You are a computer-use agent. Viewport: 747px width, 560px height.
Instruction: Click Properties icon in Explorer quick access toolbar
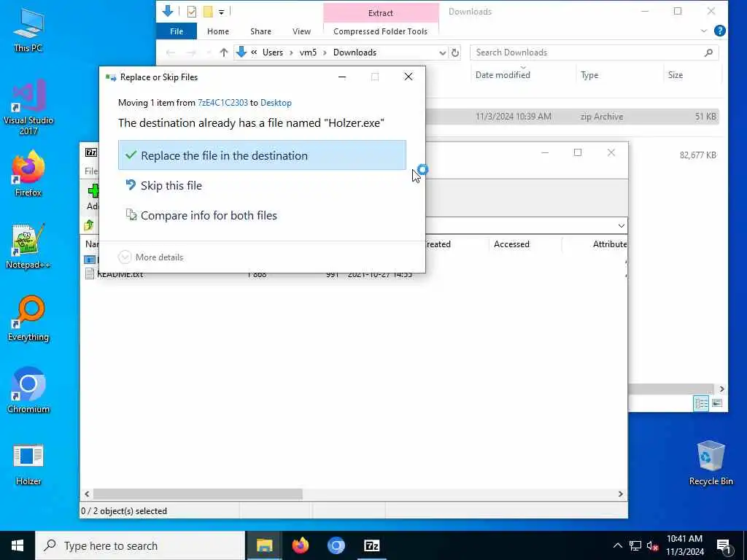click(x=192, y=12)
